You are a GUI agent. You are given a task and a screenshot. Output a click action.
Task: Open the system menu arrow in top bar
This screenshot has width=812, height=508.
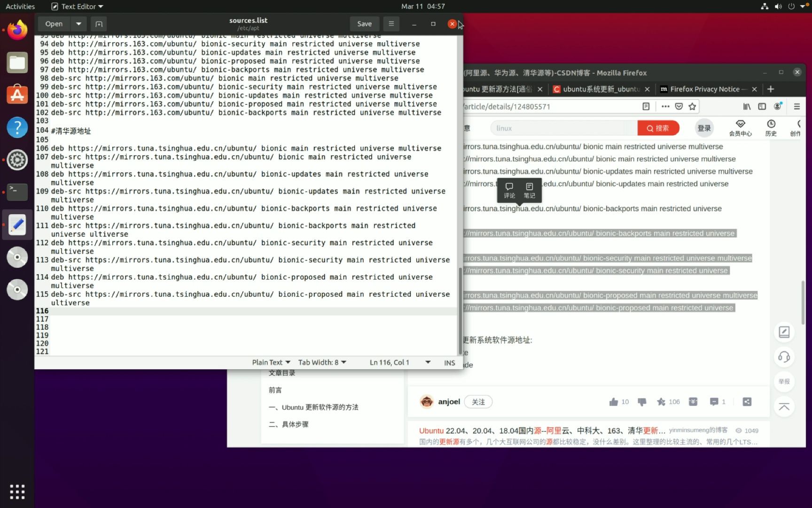pyautogui.click(x=803, y=7)
